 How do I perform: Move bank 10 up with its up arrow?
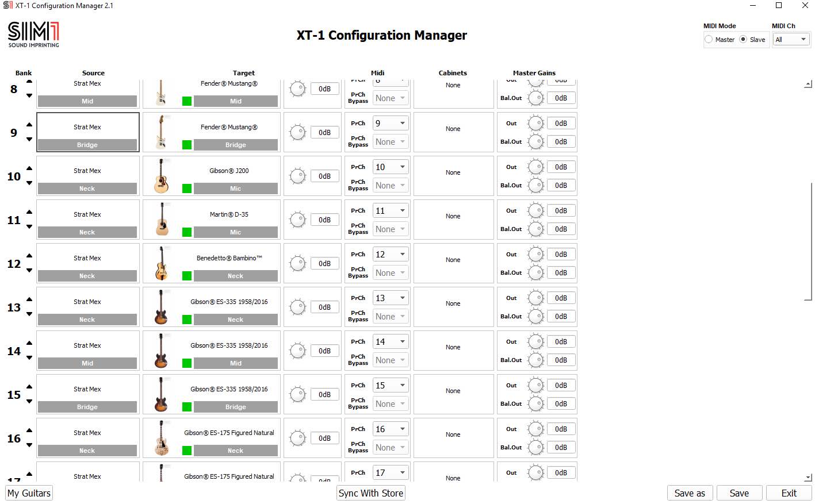tap(29, 168)
